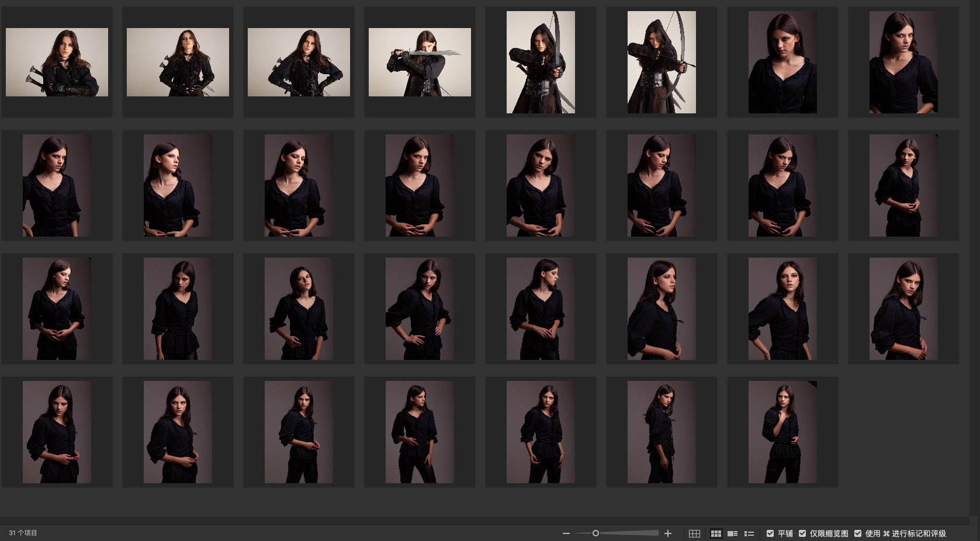Select first hooded archer with bow photo

(541, 62)
